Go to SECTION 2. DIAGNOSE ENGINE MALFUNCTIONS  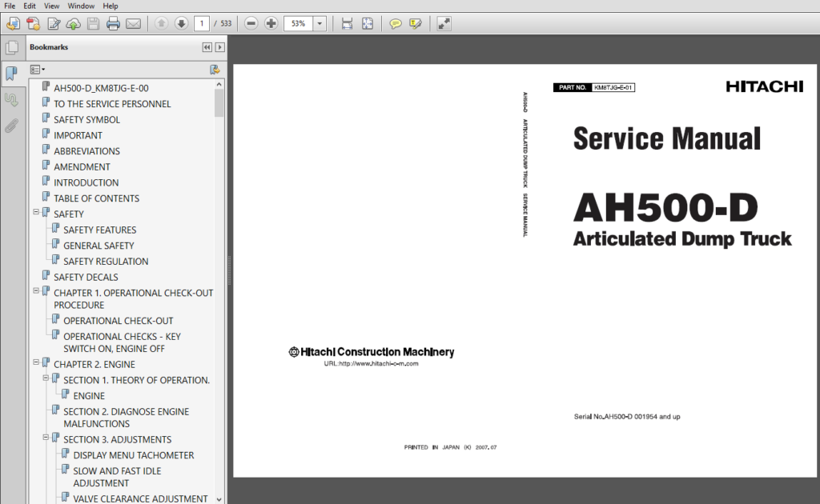126,418
